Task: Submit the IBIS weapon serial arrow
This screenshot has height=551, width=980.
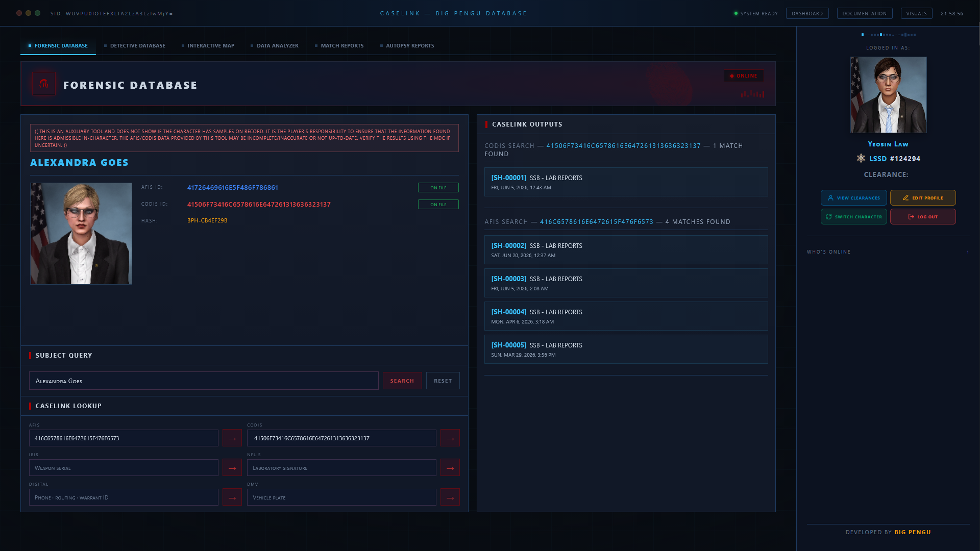Action: click(232, 468)
